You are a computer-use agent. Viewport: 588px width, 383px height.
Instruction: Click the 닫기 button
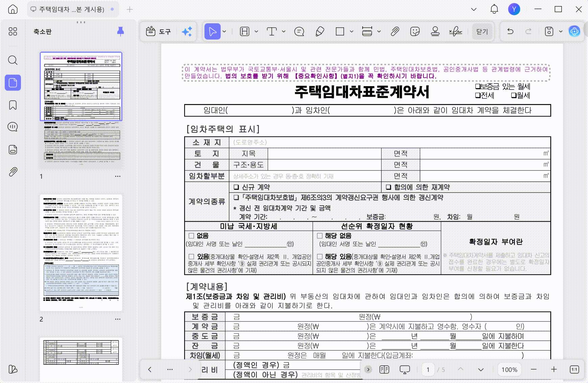pos(482,31)
